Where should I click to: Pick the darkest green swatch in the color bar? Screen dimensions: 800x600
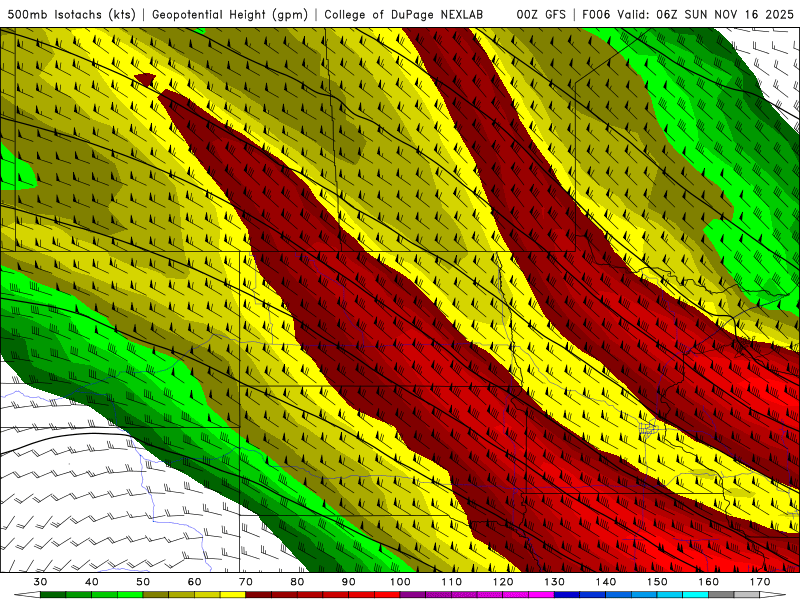[53, 595]
